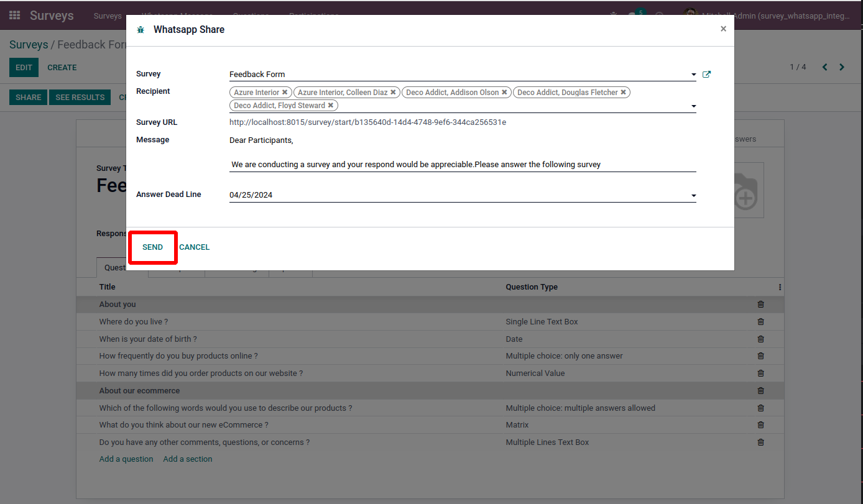Close the Whatsapp Share dialog with X
Viewport: 863px width, 504px height.
point(723,29)
